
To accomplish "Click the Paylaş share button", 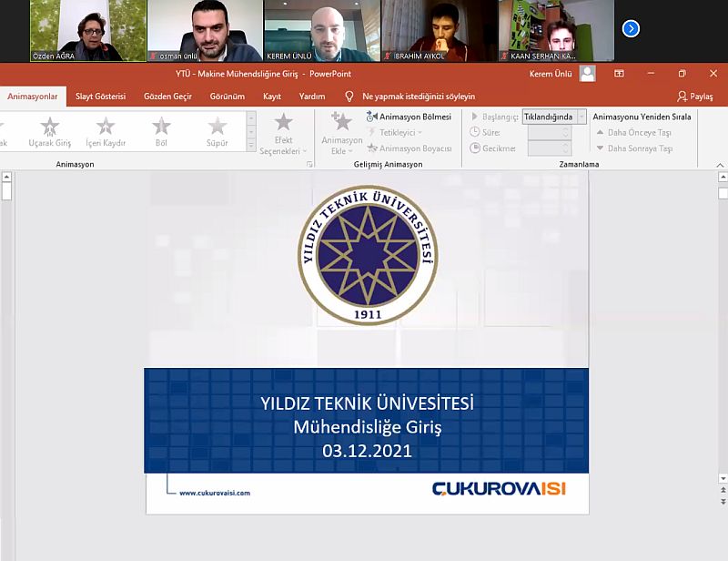I will 695,97.
